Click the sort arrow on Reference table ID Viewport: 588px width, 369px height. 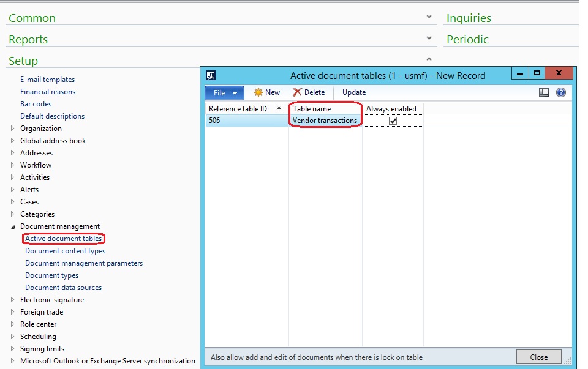[280, 108]
